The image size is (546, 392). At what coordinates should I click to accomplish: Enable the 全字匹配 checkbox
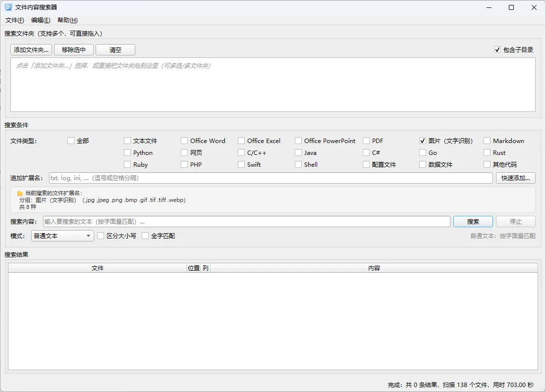[145, 236]
